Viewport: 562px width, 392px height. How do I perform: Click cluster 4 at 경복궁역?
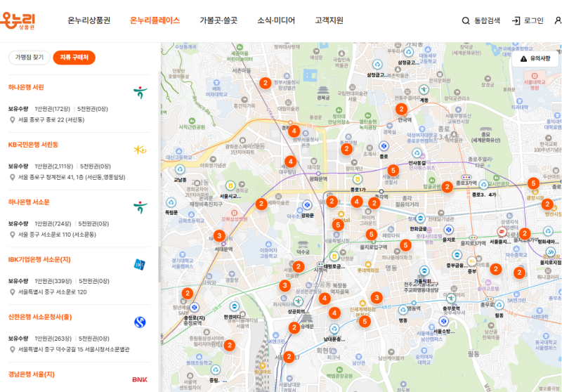coord(294,131)
